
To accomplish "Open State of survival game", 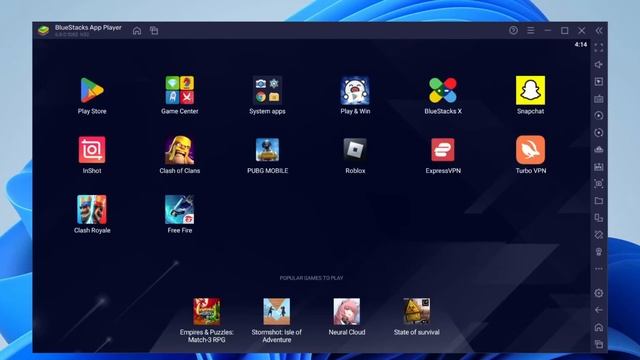I will point(416,311).
